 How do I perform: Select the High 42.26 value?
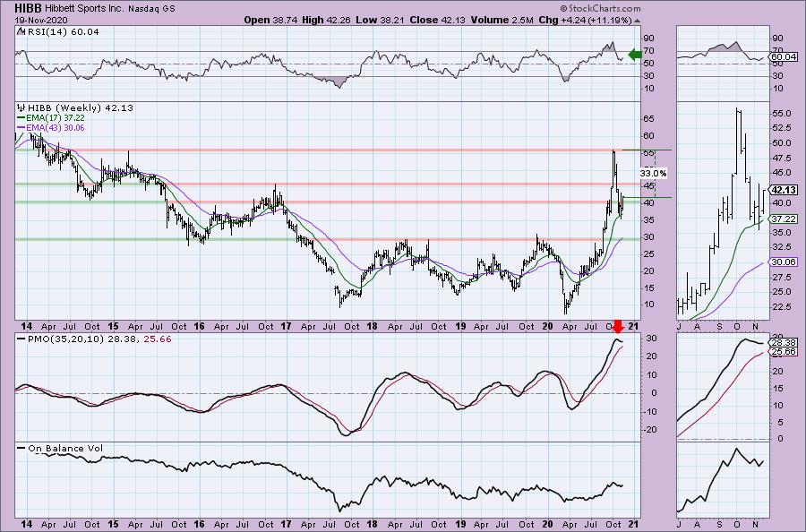pyautogui.click(x=327, y=20)
